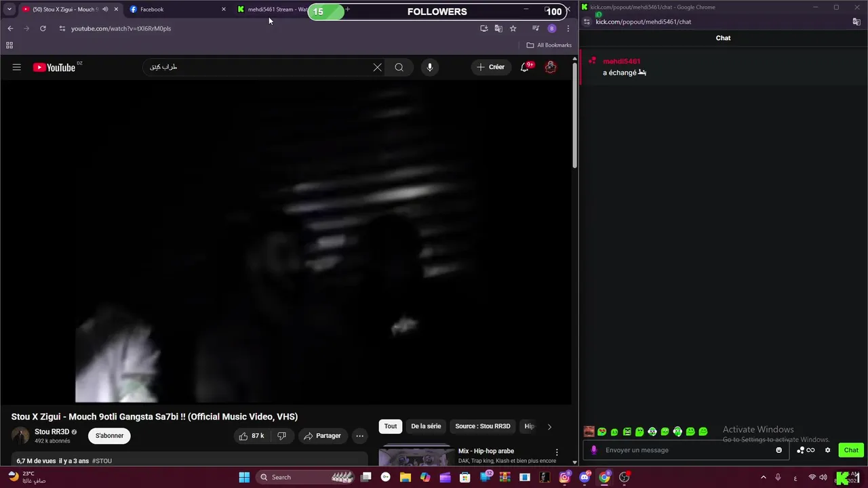This screenshot has width=868, height=488.
Task: Open File Explorer from the taskbar
Action: 405,477
